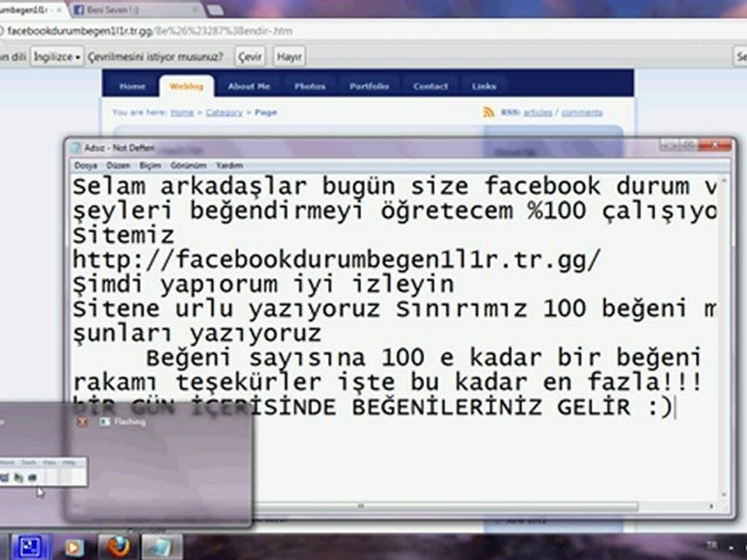
Task: Open the RSS comments link
Action: coord(582,112)
